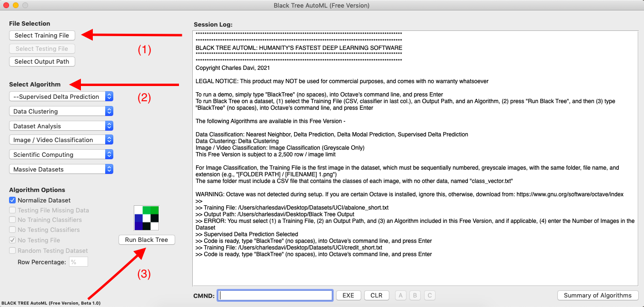Open the Supervised Delta Prediction dropdown
This screenshot has height=307, width=644.
coord(61,96)
